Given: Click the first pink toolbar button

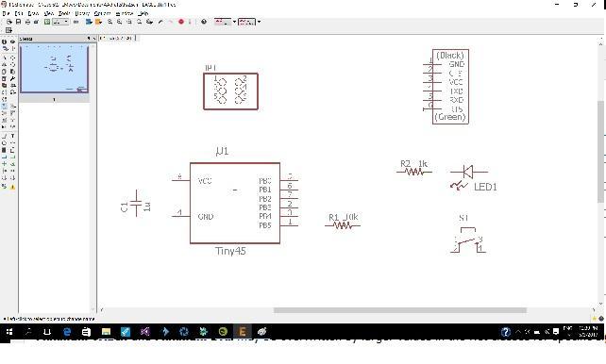Looking at the screenshot, I should click(223, 22).
